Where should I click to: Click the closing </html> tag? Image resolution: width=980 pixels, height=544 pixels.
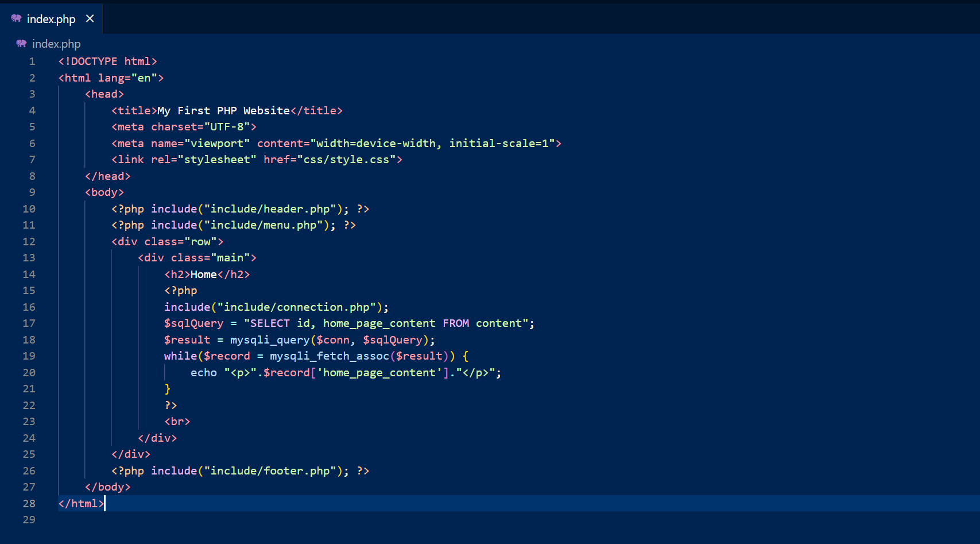click(81, 504)
